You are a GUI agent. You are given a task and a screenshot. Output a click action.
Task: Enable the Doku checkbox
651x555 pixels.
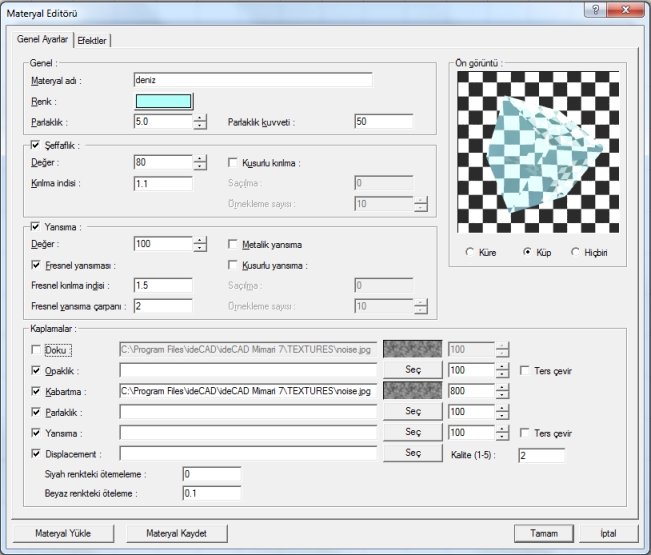36,350
